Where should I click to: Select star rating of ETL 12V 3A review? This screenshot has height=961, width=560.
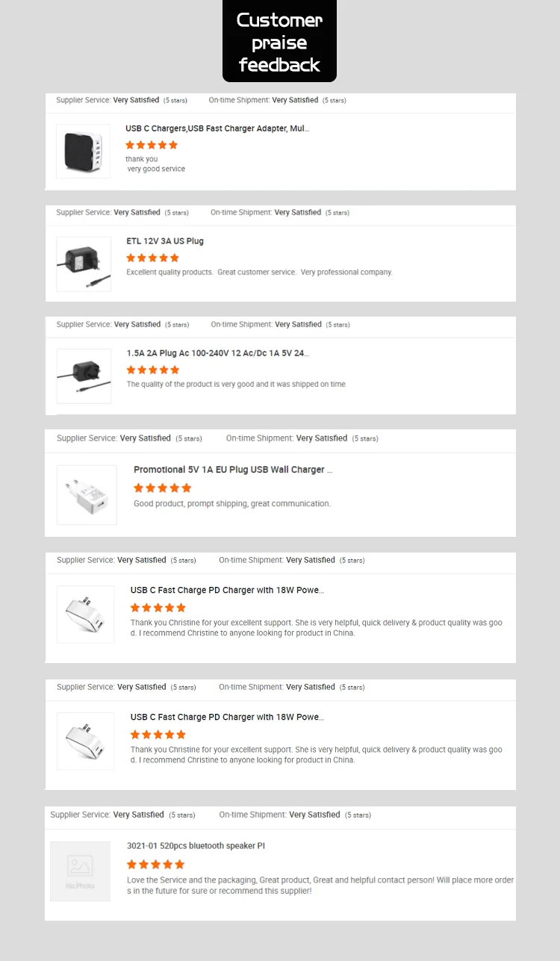153,258
